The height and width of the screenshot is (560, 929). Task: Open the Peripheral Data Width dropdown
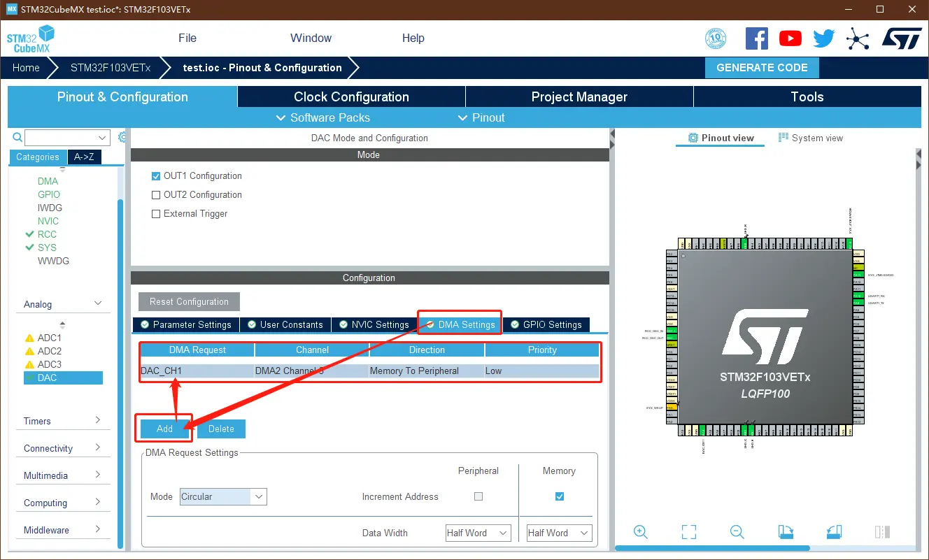[478, 533]
